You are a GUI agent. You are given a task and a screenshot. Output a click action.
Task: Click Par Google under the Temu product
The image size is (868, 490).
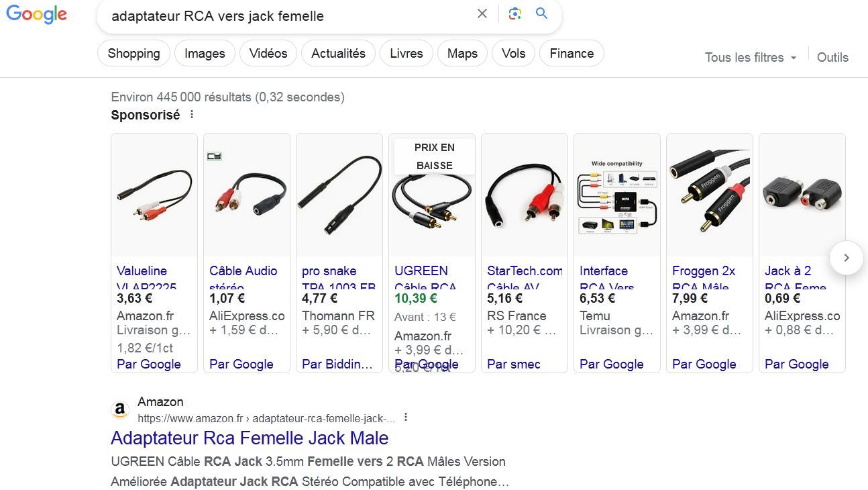612,364
